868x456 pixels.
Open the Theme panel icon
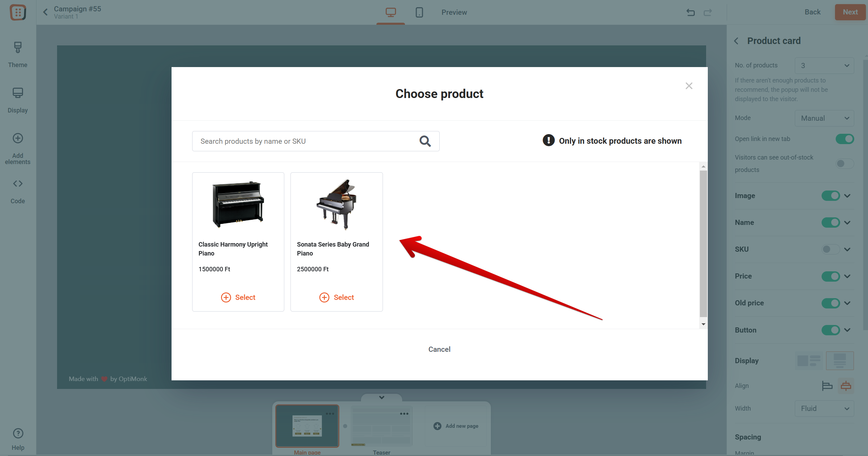click(18, 48)
